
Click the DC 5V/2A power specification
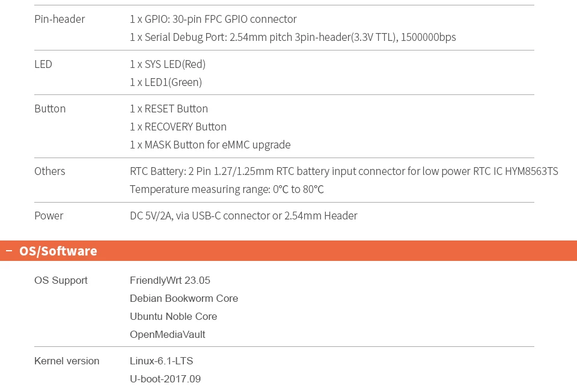pos(243,216)
